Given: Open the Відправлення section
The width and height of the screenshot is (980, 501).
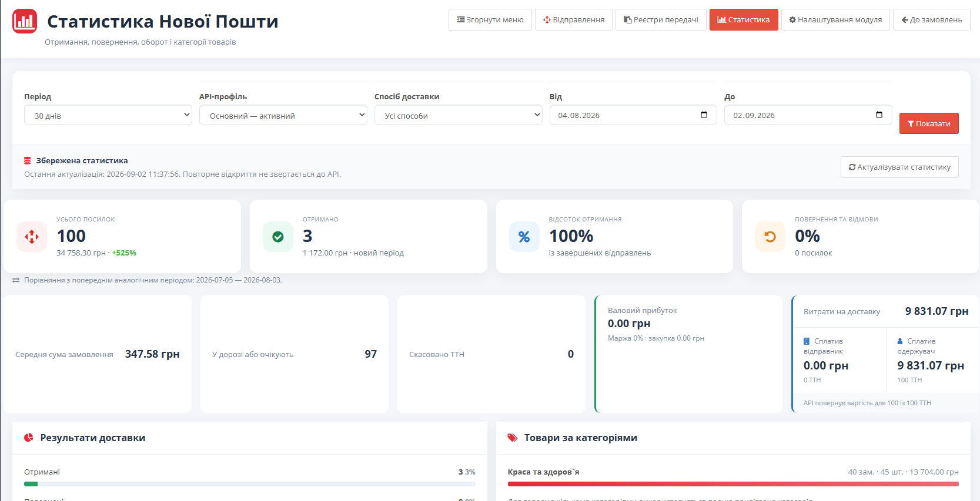Looking at the screenshot, I should pyautogui.click(x=574, y=19).
